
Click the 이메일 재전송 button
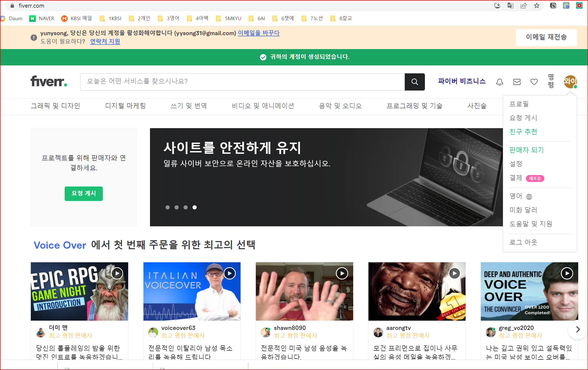click(546, 37)
